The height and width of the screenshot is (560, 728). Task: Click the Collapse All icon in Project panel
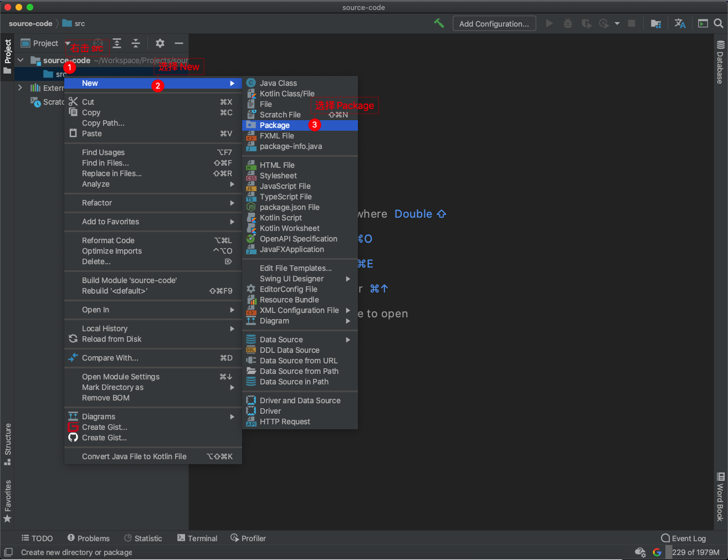136,43
